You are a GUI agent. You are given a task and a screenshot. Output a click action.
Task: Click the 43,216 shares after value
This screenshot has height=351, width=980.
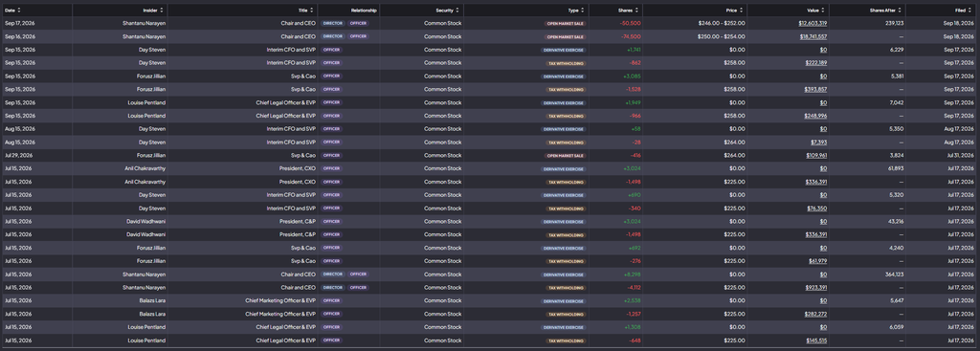(x=896, y=221)
